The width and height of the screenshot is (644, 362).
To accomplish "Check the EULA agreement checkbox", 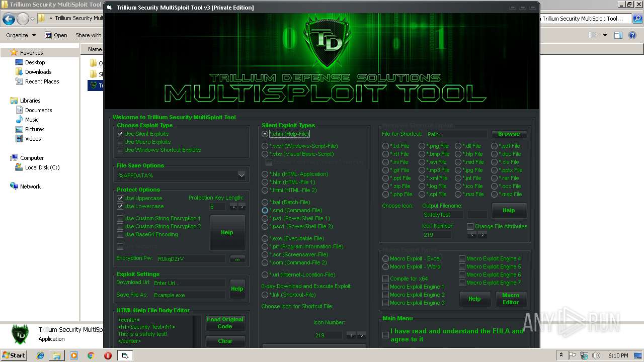I will [x=385, y=335].
